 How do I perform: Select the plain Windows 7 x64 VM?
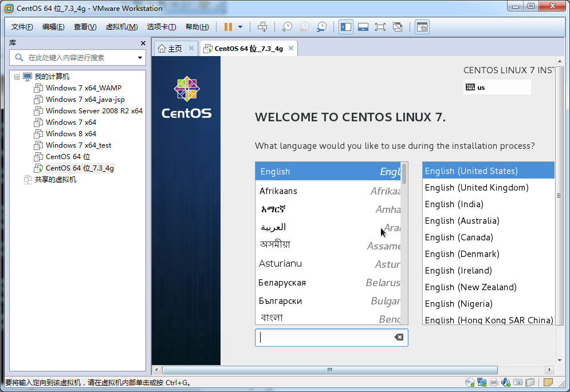coord(71,122)
